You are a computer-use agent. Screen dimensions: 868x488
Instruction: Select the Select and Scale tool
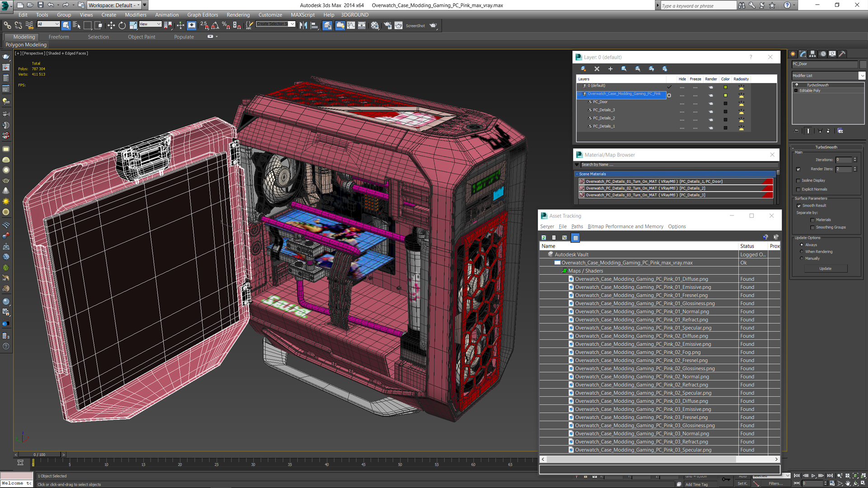click(x=133, y=25)
